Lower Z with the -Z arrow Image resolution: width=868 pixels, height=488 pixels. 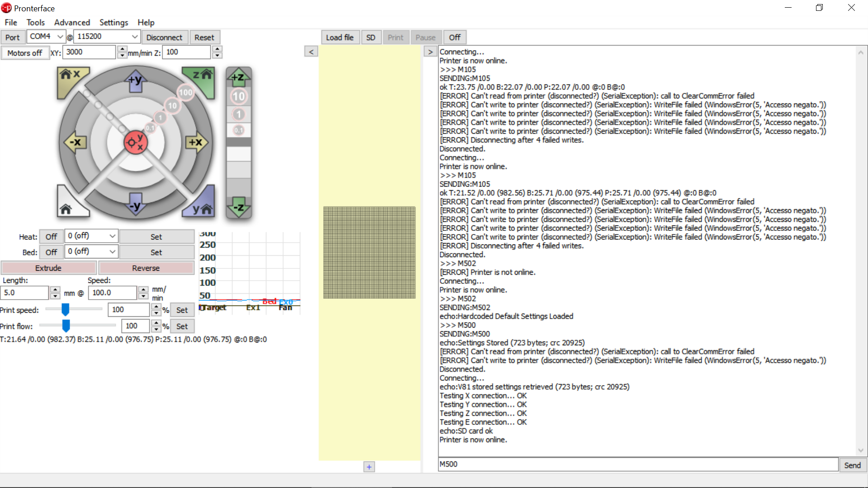point(238,207)
